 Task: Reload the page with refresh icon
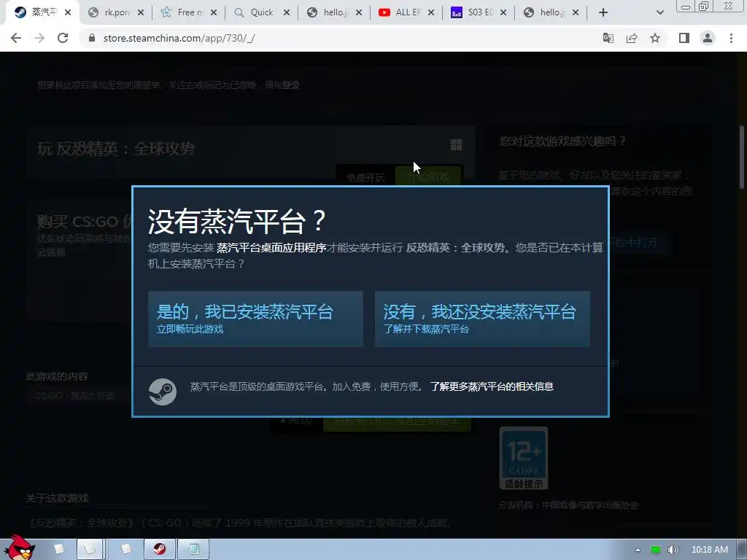pyautogui.click(x=63, y=38)
